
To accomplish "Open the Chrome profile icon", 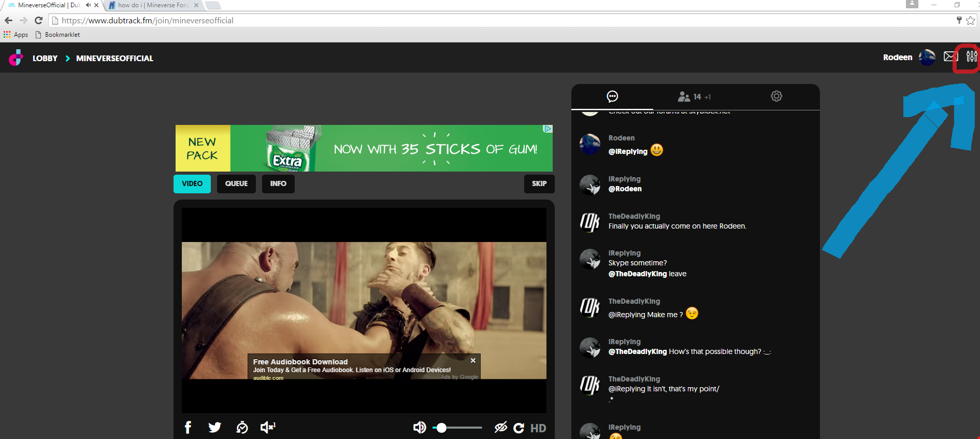I will click(912, 4).
